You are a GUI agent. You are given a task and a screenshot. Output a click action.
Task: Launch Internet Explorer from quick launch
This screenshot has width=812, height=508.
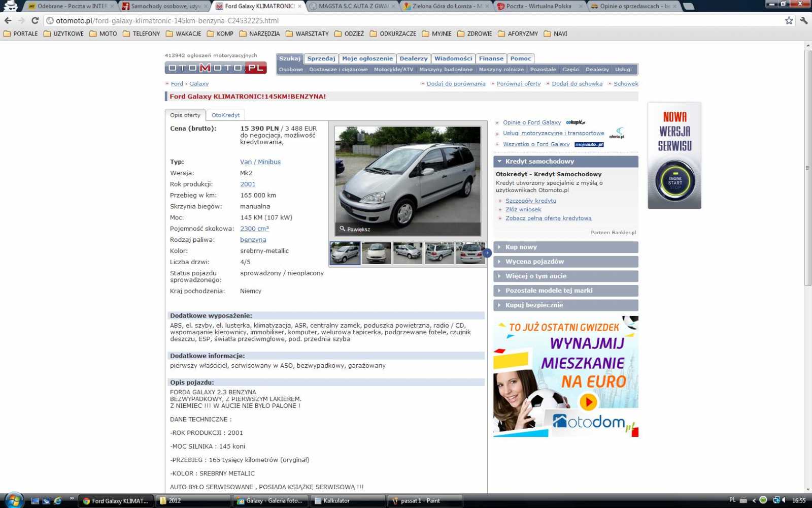click(x=58, y=500)
